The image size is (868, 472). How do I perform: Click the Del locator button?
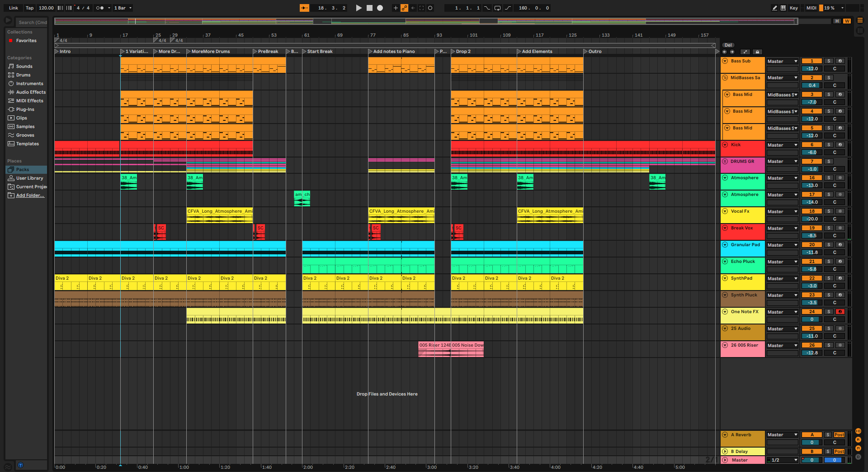728,45
